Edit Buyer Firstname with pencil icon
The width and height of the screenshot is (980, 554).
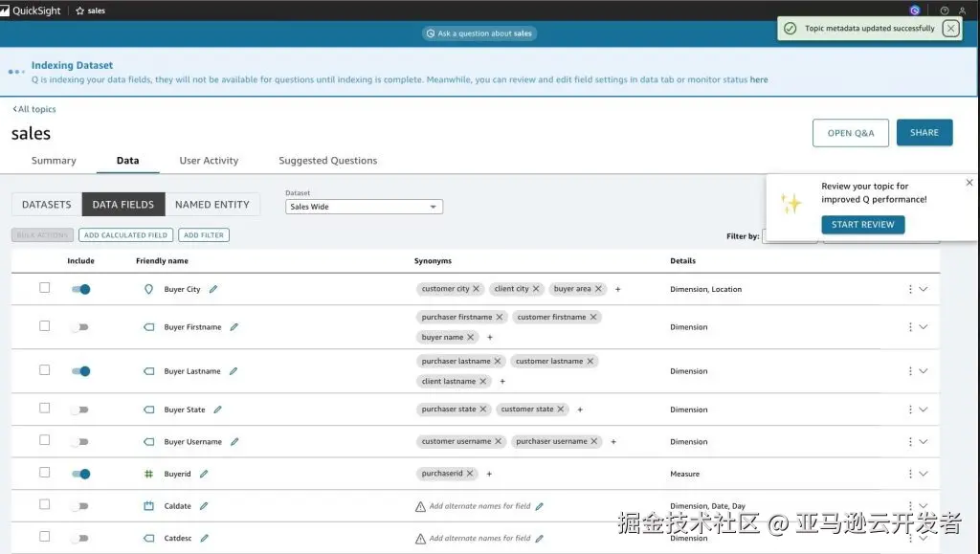click(234, 327)
